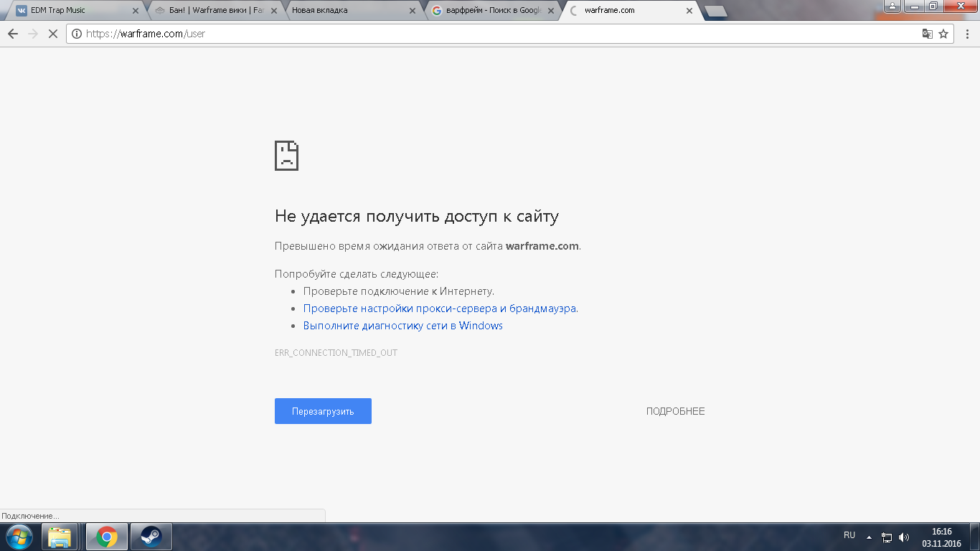Image resolution: width=980 pixels, height=551 pixels.
Task: Show hidden tray icons arrow
Action: tap(870, 537)
